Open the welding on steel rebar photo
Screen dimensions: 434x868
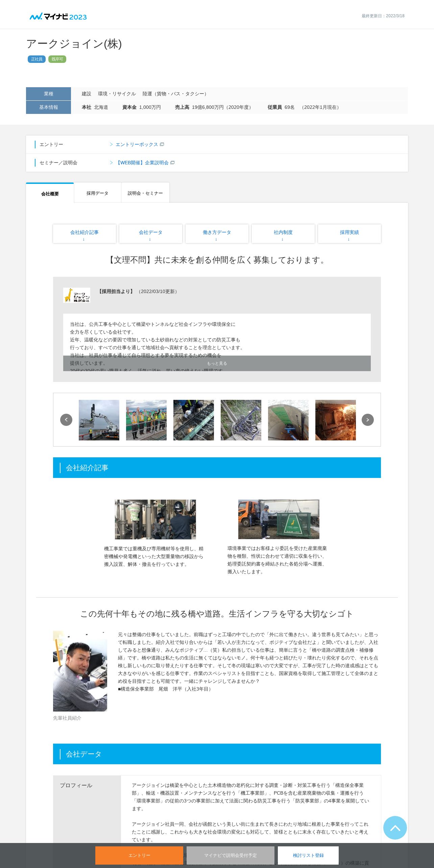194,420
